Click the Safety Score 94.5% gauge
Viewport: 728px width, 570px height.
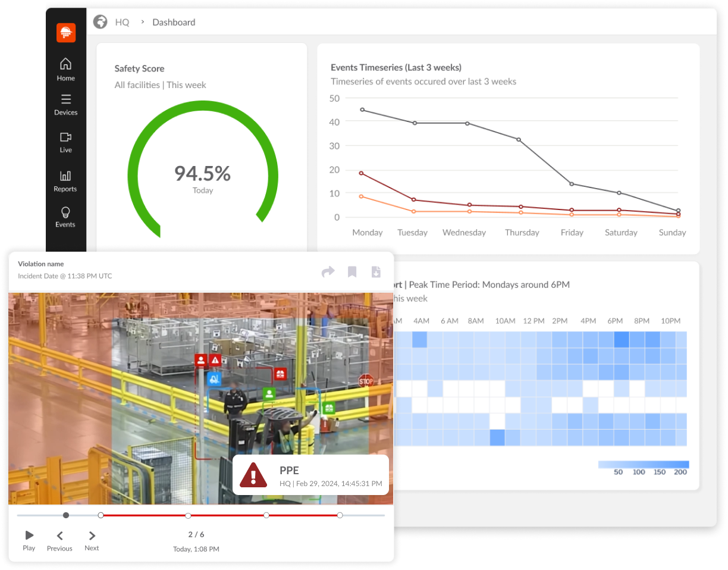pyautogui.click(x=202, y=173)
